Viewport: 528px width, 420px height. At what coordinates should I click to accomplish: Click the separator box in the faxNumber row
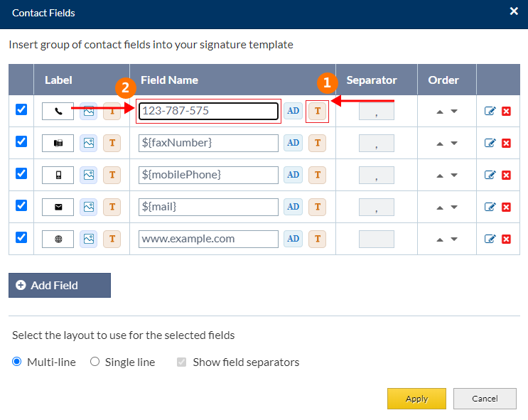[376, 143]
